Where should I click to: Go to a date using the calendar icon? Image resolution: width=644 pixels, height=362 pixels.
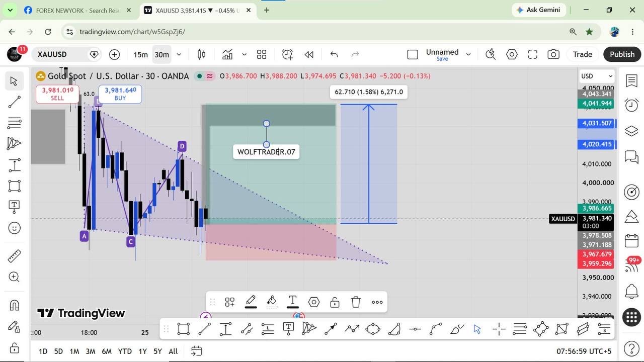pos(196,351)
